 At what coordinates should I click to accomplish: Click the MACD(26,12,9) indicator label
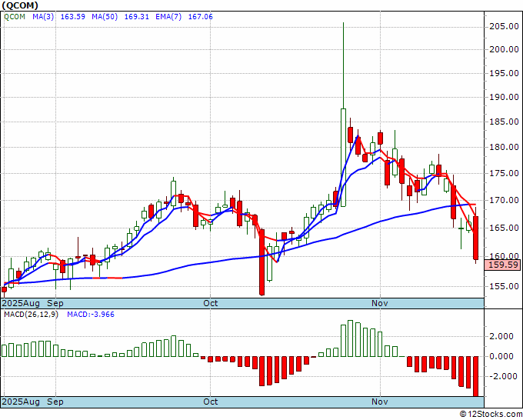[31, 315]
